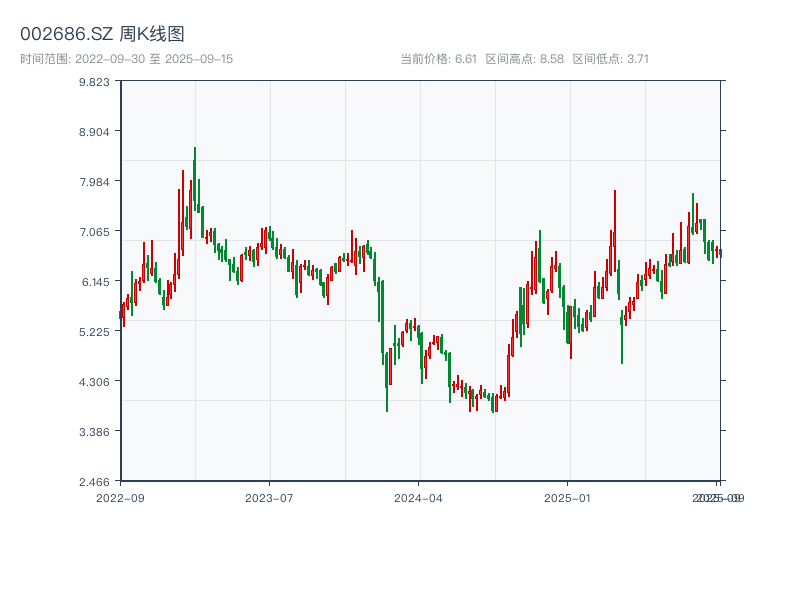Click the interval low label 区间低点: 3.71
The width and height of the screenshot is (800, 600).
point(610,59)
